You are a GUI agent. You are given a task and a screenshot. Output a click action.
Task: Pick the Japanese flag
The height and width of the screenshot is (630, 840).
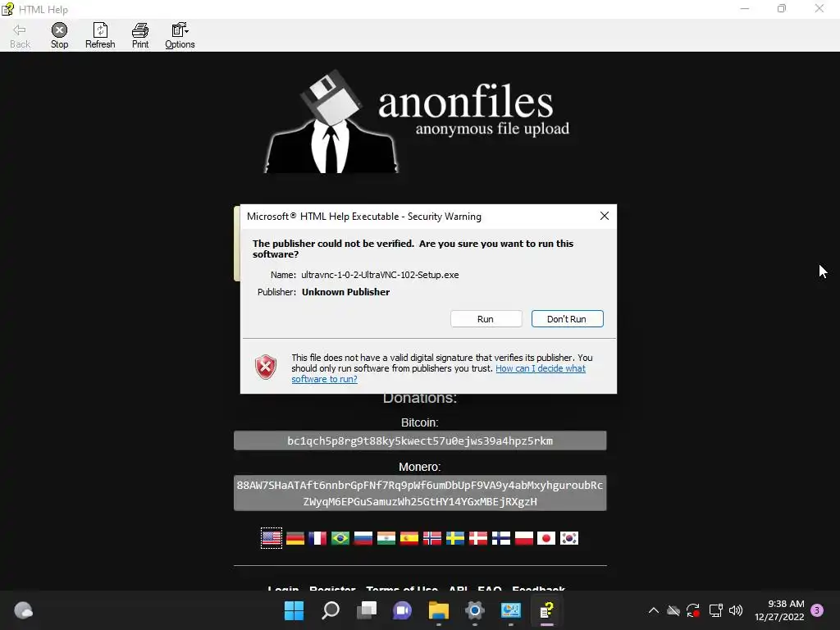(x=546, y=538)
